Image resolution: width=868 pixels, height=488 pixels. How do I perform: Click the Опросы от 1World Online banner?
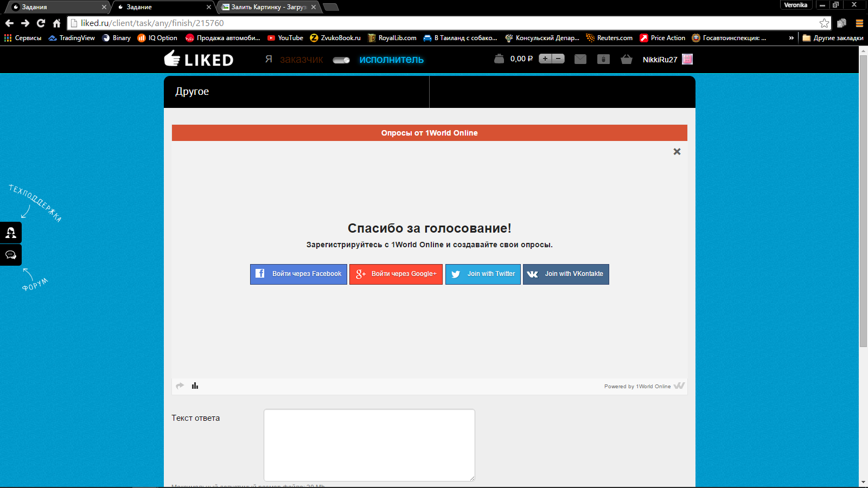pyautogui.click(x=430, y=133)
